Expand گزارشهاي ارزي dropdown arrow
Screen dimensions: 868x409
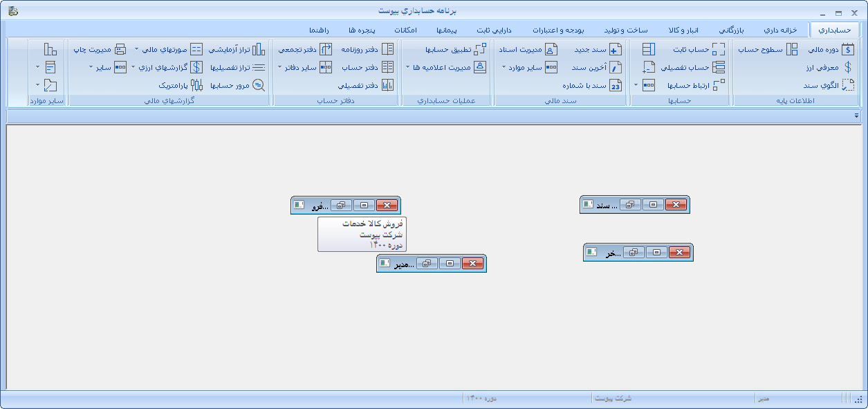click(133, 67)
